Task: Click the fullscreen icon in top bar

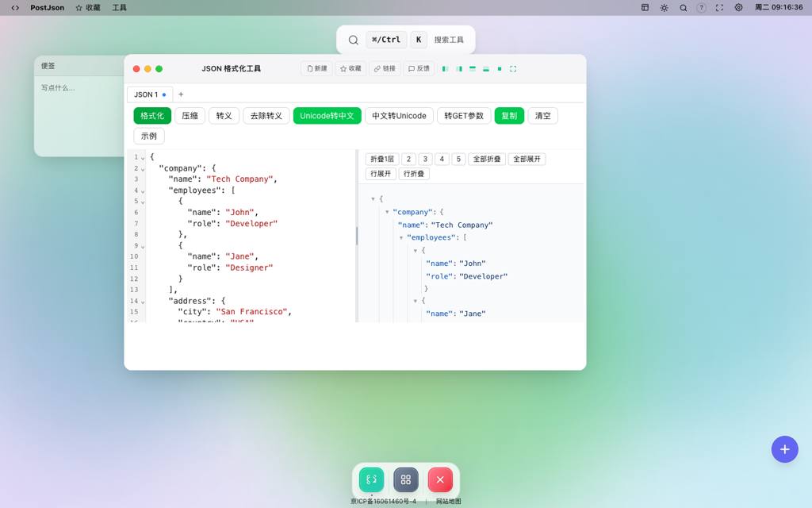Action: (x=719, y=8)
